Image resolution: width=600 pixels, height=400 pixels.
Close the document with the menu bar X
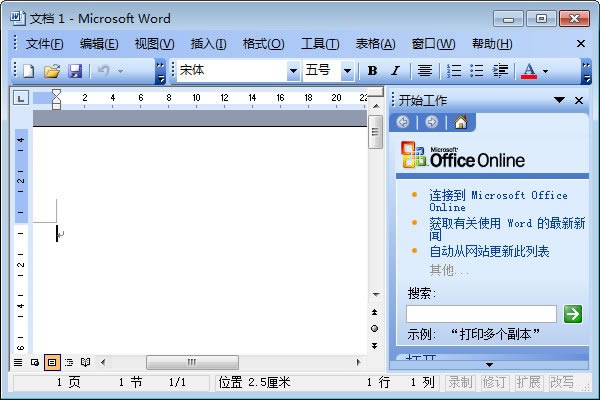click(x=580, y=44)
